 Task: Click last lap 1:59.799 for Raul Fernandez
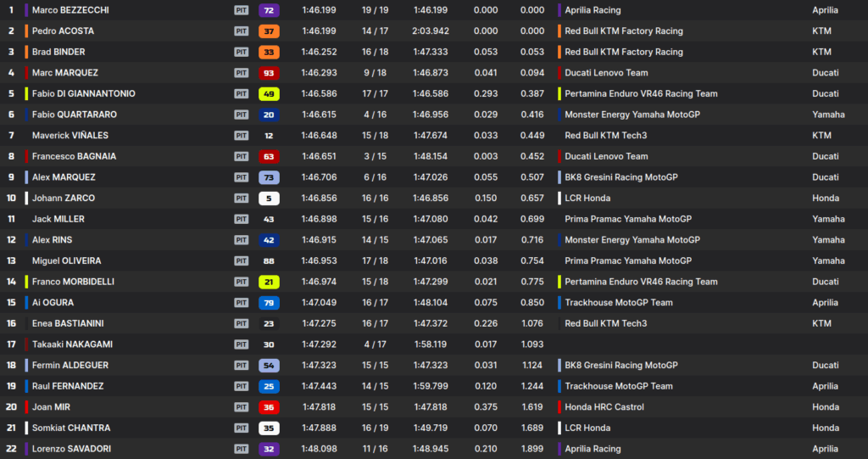[x=431, y=386]
